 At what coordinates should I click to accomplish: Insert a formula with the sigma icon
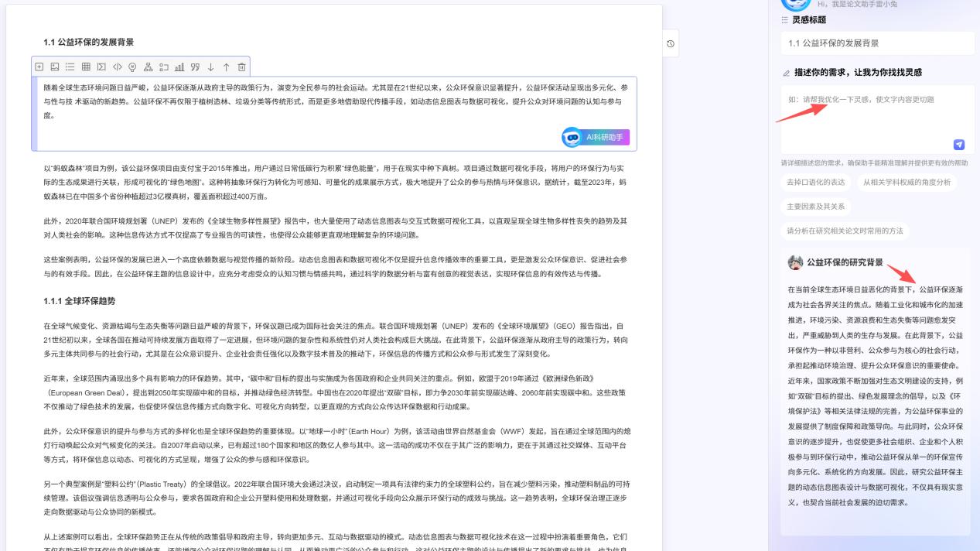click(x=101, y=67)
